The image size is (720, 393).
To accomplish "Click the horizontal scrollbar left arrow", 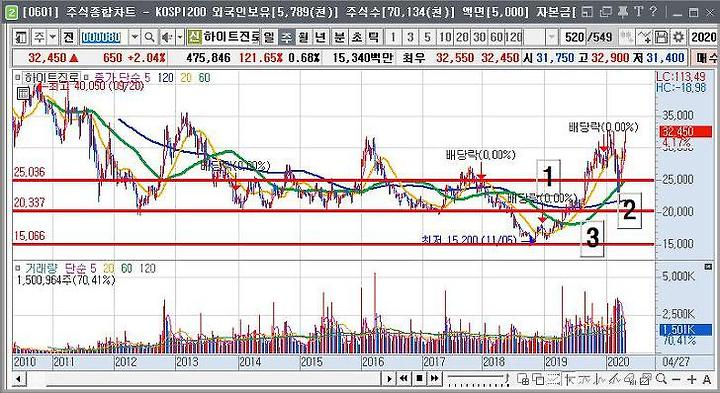I will (x=19, y=379).
